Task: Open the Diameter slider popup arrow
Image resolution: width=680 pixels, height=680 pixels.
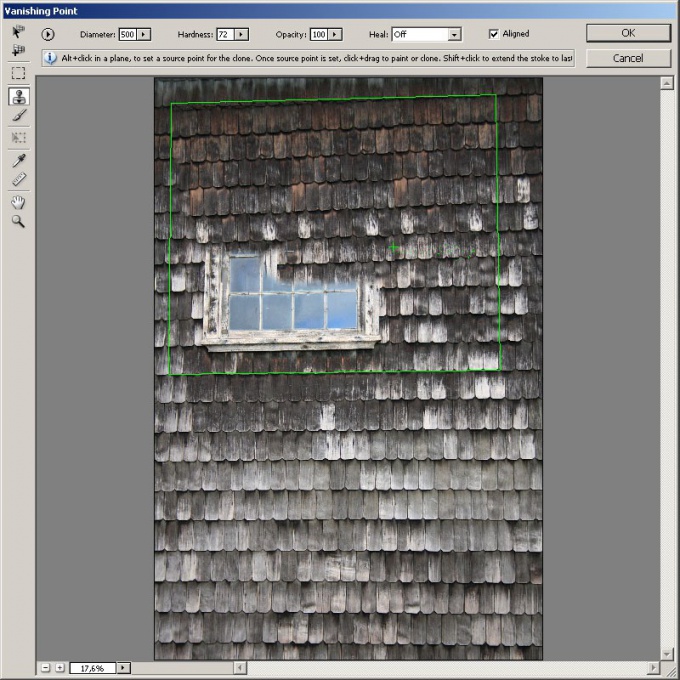Action: click(x=144, y=34)
